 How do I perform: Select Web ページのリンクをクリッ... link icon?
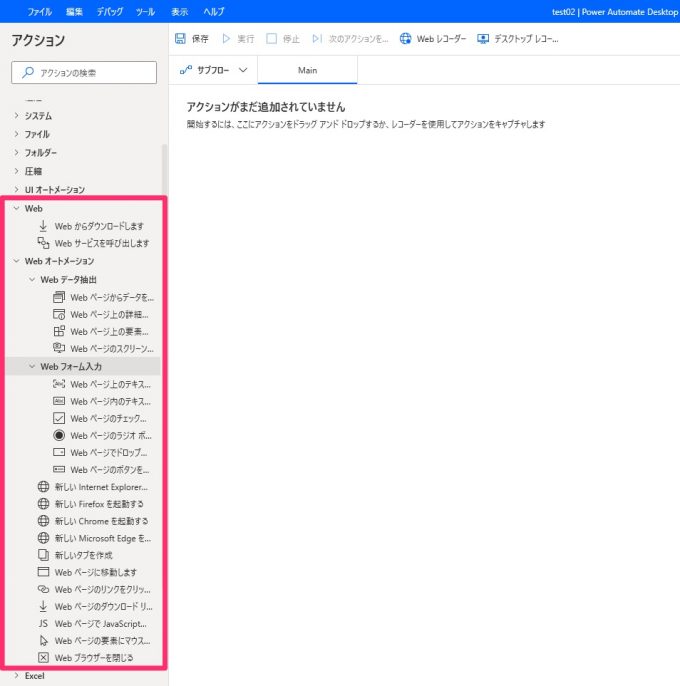(x=43, y=589)
